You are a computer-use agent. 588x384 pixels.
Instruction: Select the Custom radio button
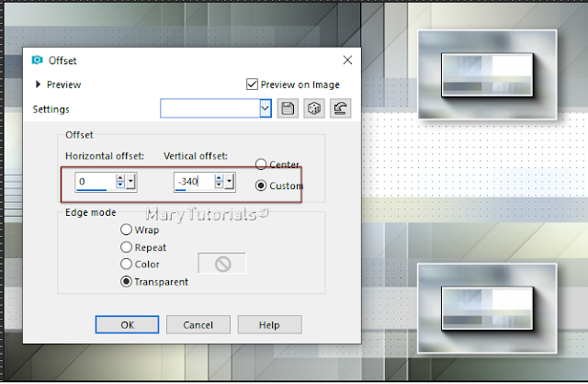pos(261,186)
